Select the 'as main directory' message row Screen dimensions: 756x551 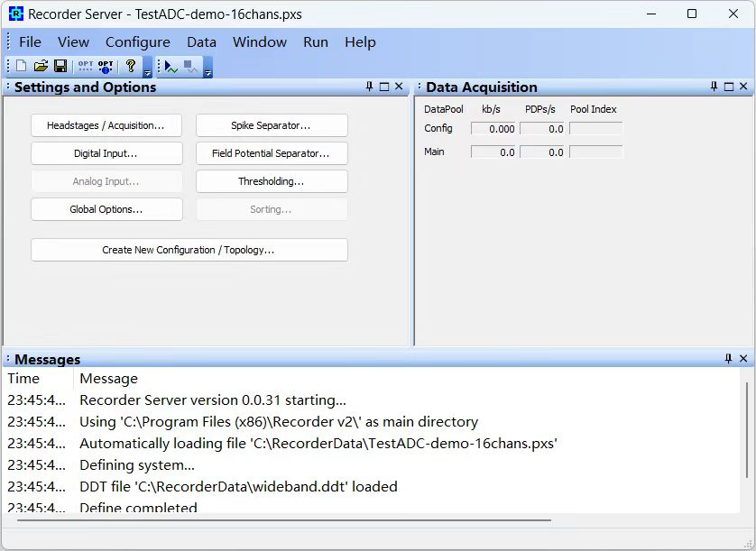point(372,422)
